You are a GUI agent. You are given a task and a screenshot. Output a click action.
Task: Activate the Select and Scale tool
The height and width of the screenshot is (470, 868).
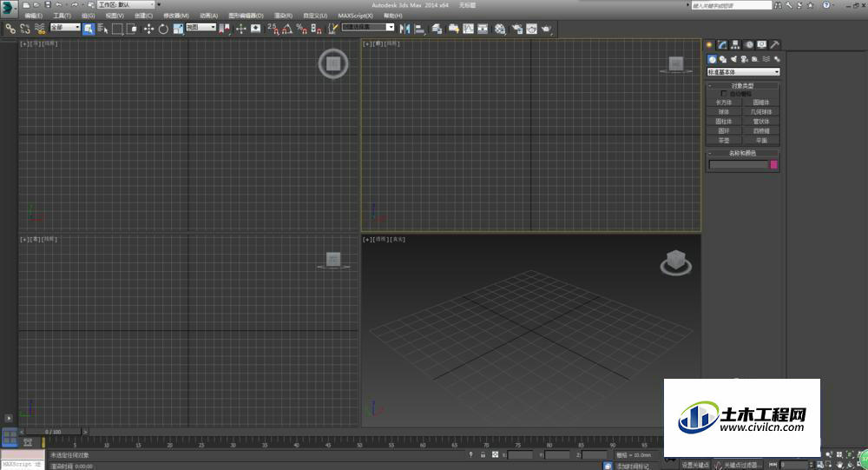178,29
